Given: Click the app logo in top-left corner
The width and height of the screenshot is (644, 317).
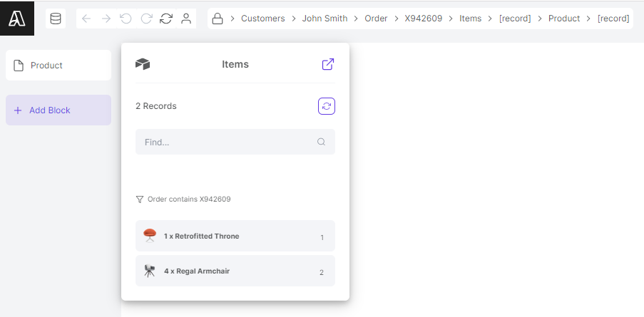Looking at the screenshot, I should point(16,18).
